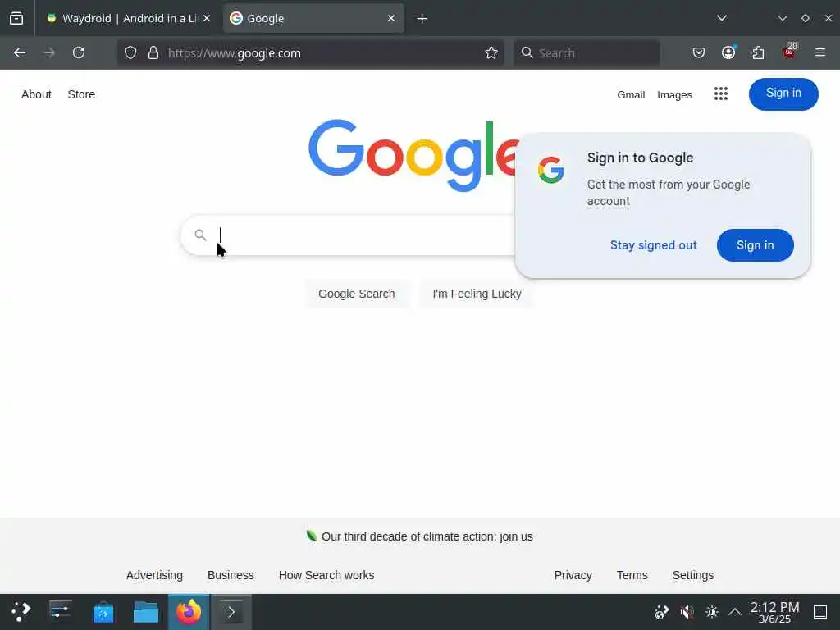Viewport: 840px width, 630px height.
Task: Open the KDE application launcher
Action: (21, 612)
